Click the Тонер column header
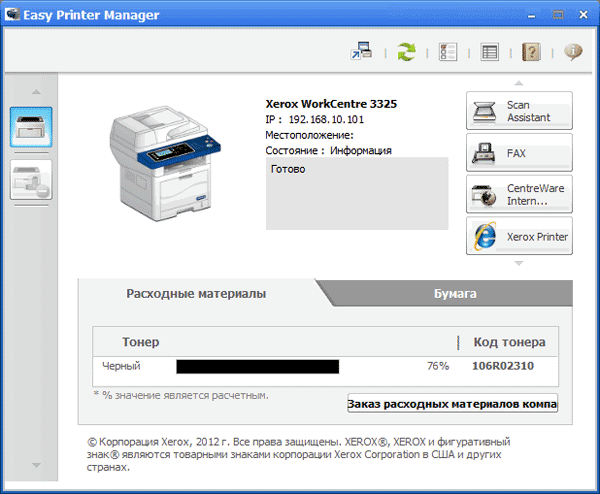600x494 pixels. tap(140, 342)
